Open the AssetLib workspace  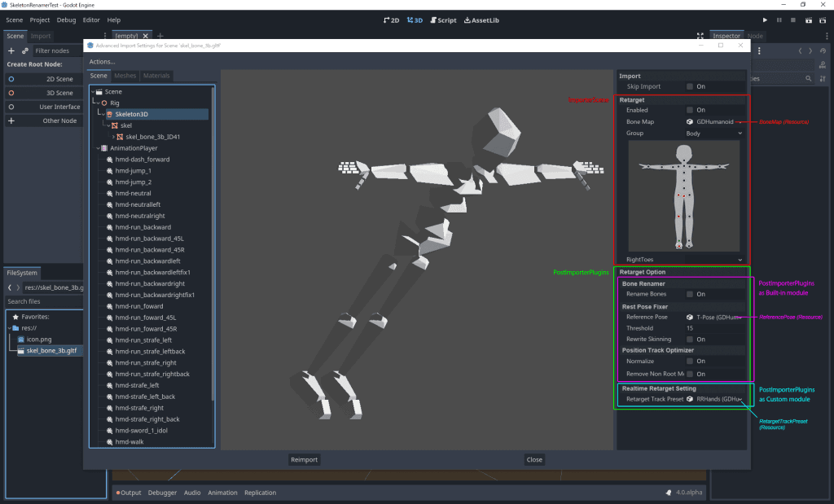pyautogui.click(x=482, y=20)
